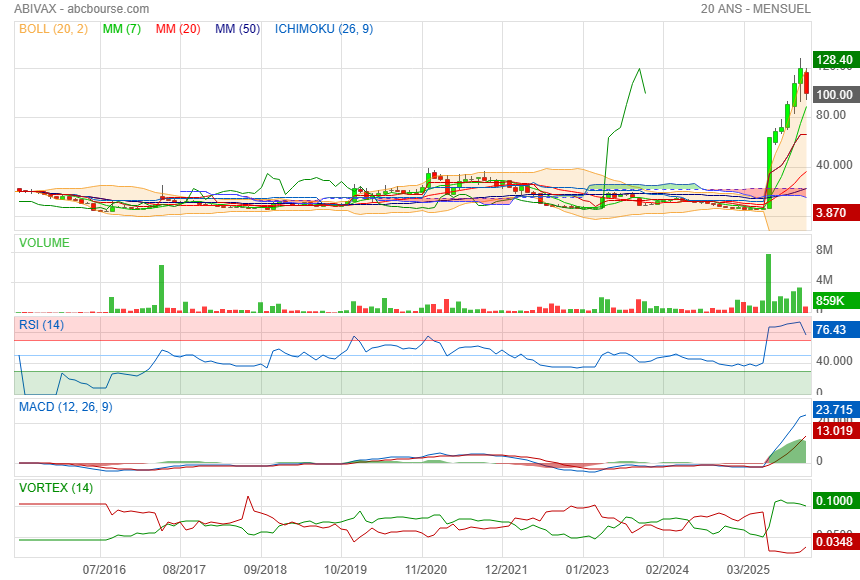This screenshot has height=580, width=860.
Task: Click the VOLUME panel heading
Action: pos(44,242)
